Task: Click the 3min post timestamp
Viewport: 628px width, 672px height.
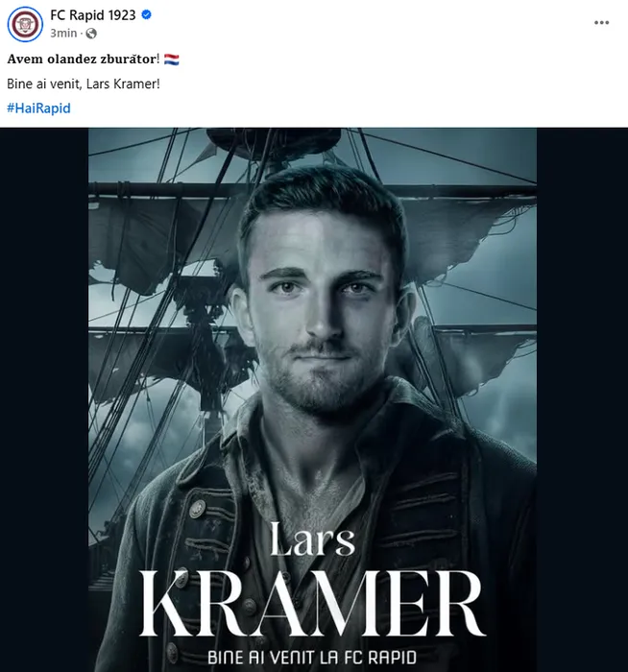Action: point(63,33)
